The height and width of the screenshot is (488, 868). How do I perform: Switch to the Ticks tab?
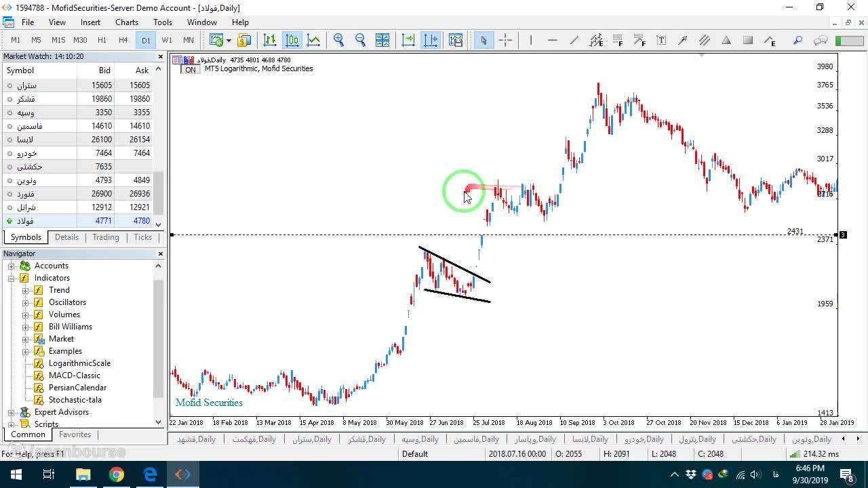[142, 237]
